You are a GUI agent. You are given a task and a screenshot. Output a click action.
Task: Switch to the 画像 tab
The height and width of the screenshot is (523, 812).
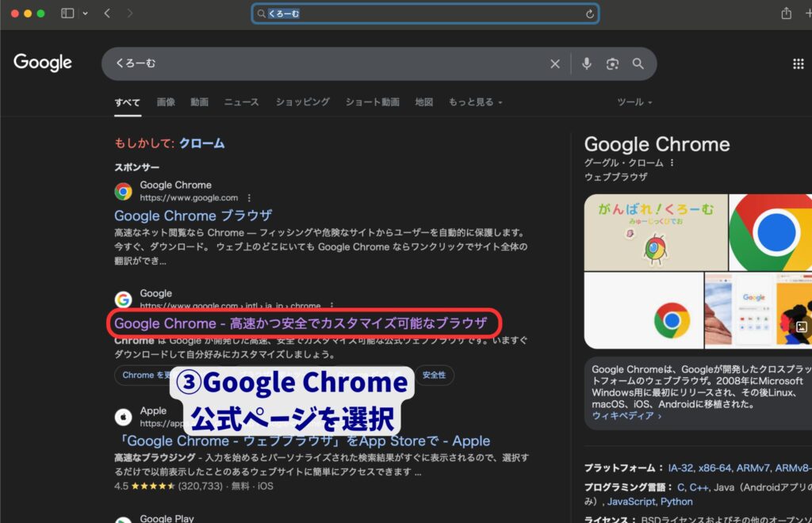[166, 102]
